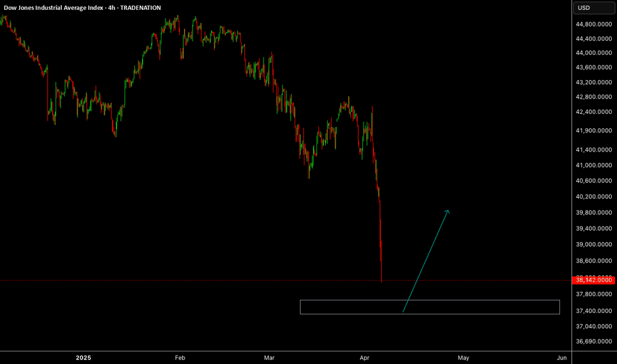
Task: Click the Feb label on time axis
Action: tap(180, 357)
